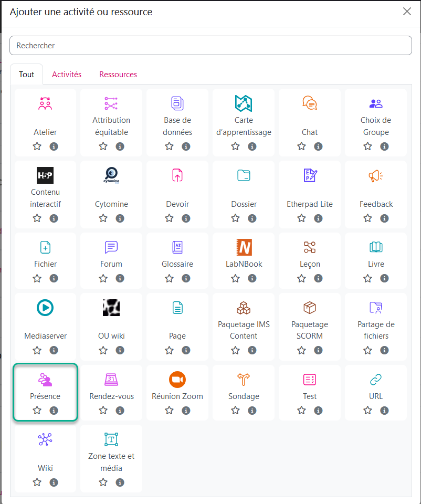Select the Wiki activity icon

pos(45,439)
